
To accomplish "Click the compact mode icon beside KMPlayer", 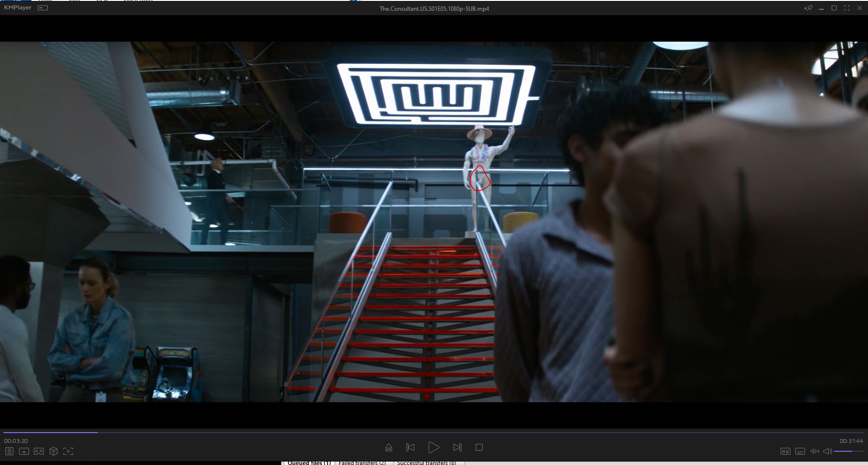I will [x=43, y=8].
